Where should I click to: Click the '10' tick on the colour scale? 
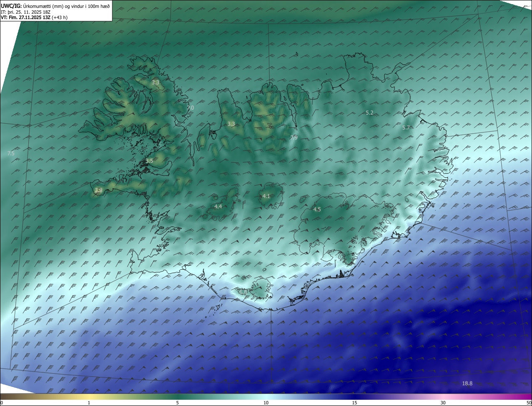click(x=266, y=403)
